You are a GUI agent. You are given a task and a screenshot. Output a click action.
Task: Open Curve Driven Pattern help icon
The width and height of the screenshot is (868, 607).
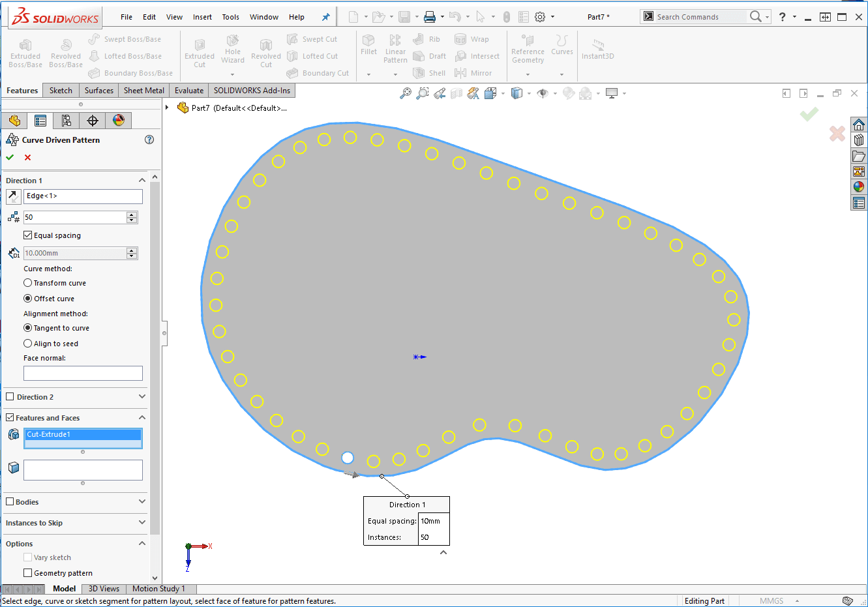tap(149, 140)
